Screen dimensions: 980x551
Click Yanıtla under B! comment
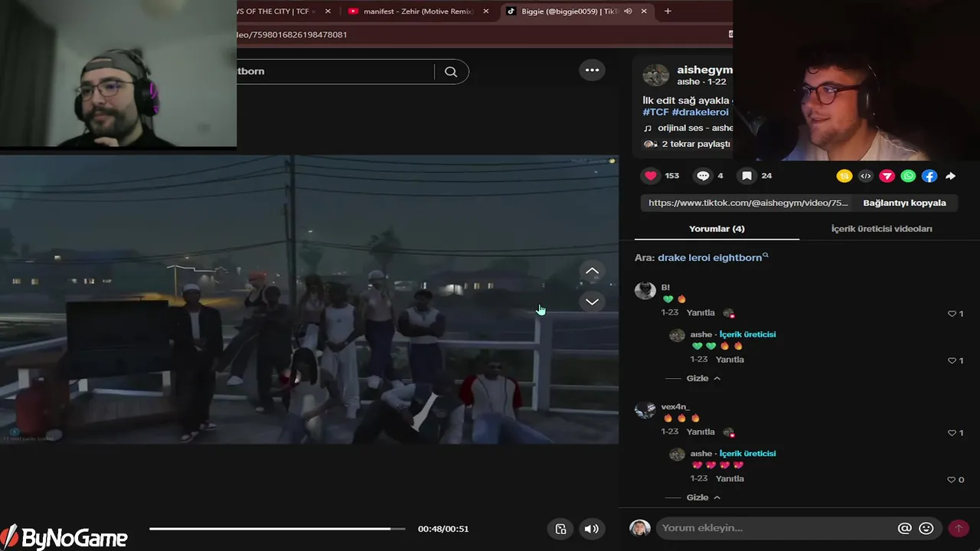(x=701, y=313)
